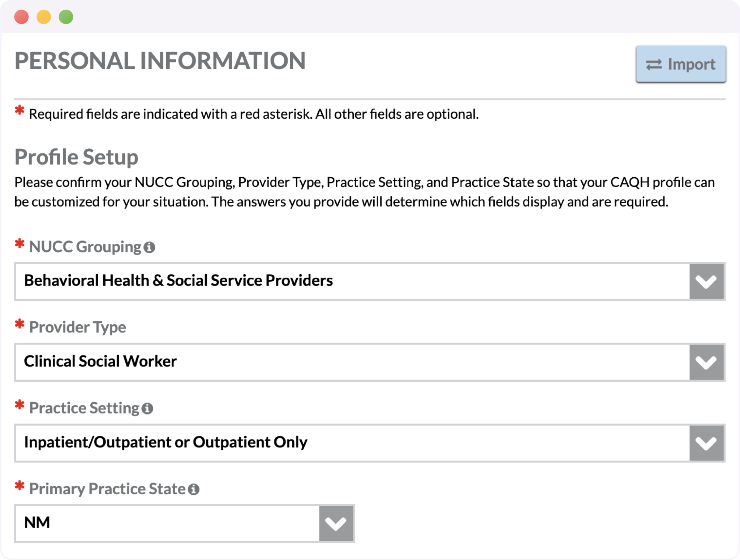Click the Import arrows icon
This screenshot has height=560, width=740.
point(654,64)
